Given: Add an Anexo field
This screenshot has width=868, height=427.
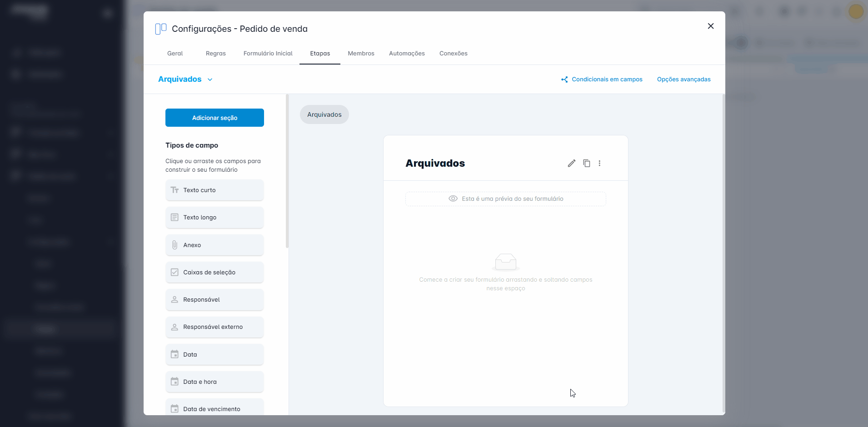Looking at the screenshot, I should (215, 245).
